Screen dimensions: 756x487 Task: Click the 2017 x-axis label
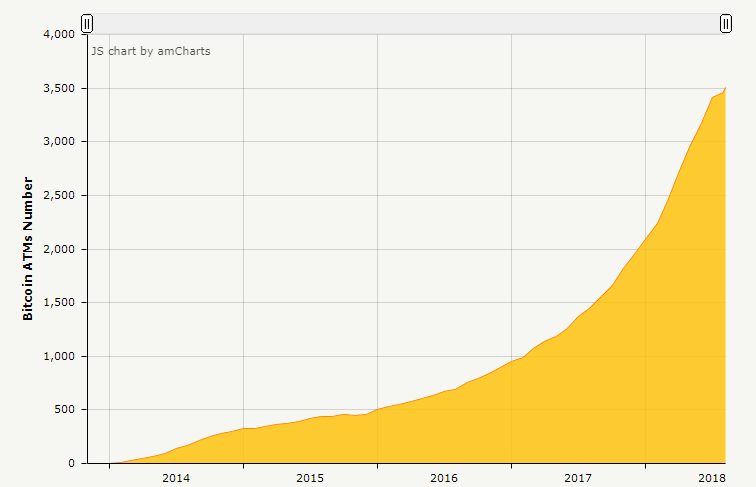(578, 478)
